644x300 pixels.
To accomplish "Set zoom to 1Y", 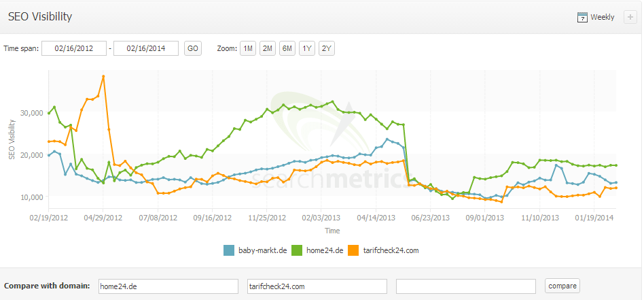I will click(x=307, y=48).
